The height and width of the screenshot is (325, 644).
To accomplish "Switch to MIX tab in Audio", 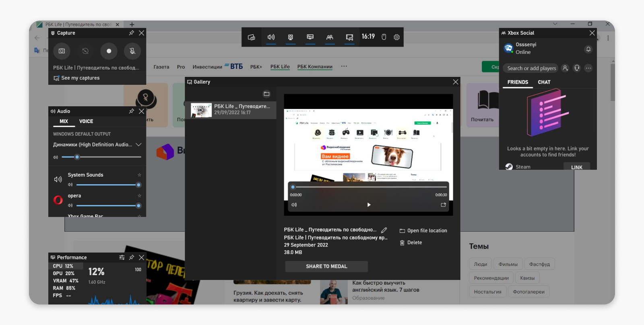I will tap(64, 121).
